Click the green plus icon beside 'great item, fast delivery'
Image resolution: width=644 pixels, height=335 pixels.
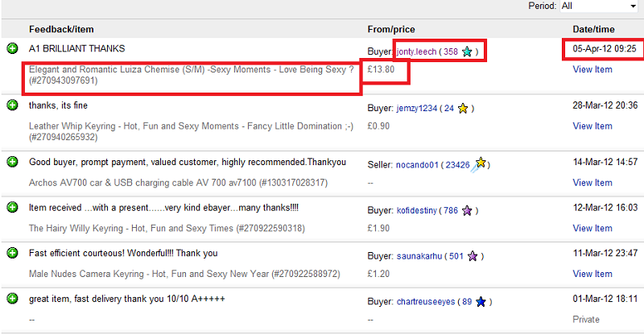click(x=12, y=300)
